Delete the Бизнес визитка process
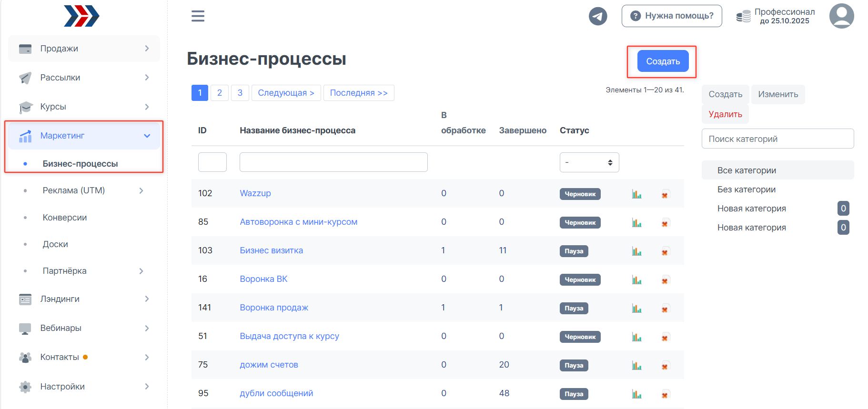868x409 pixels. pyautogui.click(x=665, y=251)
